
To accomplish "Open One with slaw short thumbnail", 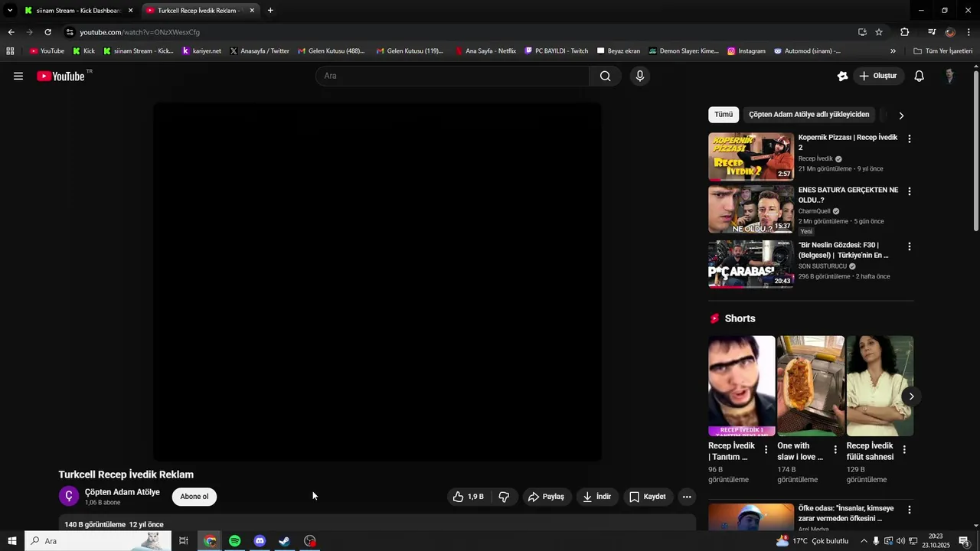I will coord(811,386).
